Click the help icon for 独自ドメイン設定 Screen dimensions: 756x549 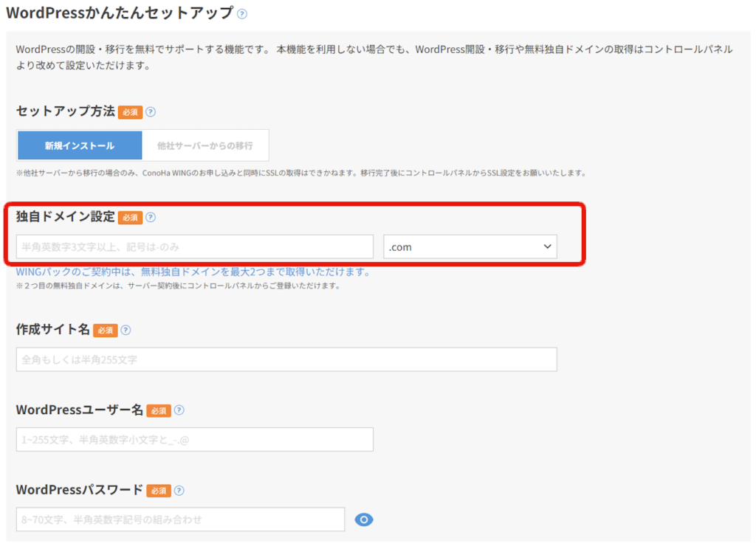(151, 218)
